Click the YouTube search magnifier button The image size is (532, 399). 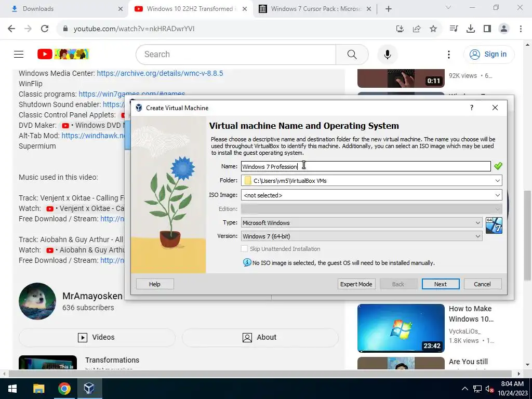[x=352, y=54]
